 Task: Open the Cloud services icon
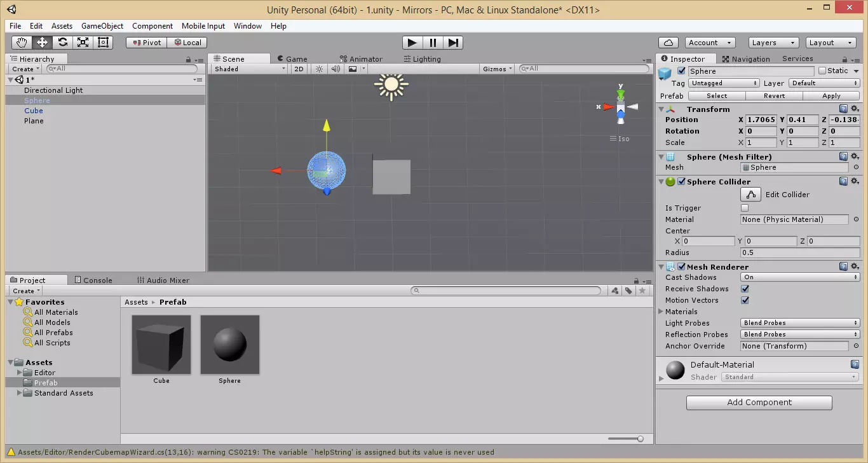pos(668,43)
